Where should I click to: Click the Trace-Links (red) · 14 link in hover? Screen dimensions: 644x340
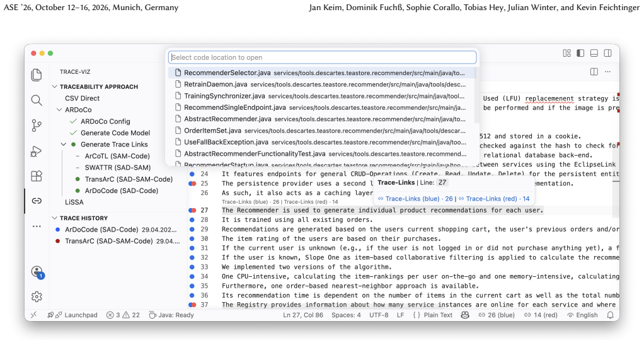click(x=494, y=199)
